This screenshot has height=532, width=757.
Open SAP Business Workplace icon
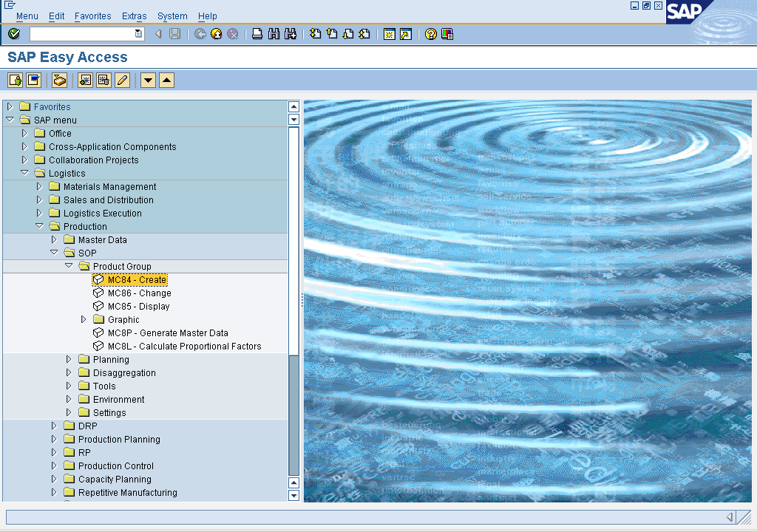click(x=59, y=80)
